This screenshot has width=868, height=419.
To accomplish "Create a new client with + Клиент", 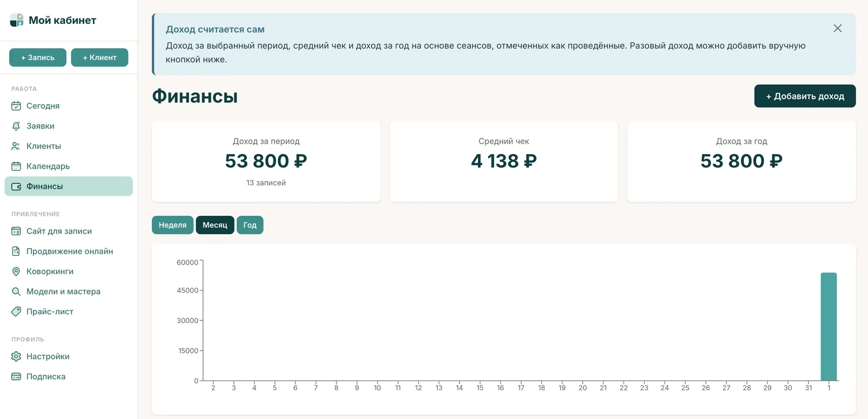I will (100, 57).
